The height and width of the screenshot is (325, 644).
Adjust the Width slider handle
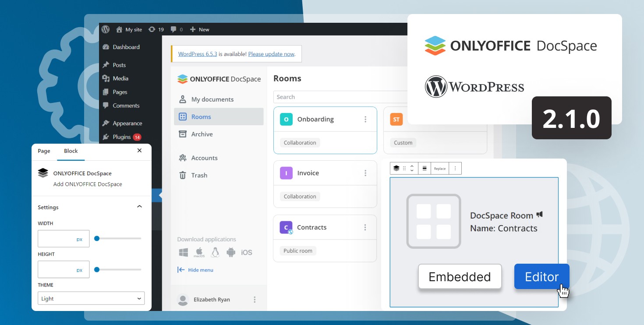click(97, 239)
